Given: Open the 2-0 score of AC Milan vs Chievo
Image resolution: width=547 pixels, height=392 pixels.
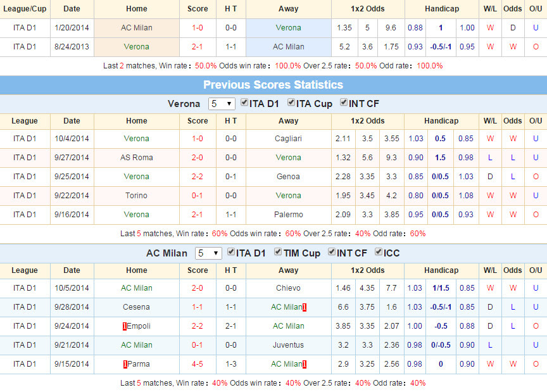Looking at the screenshot, I should pos(198,288).
